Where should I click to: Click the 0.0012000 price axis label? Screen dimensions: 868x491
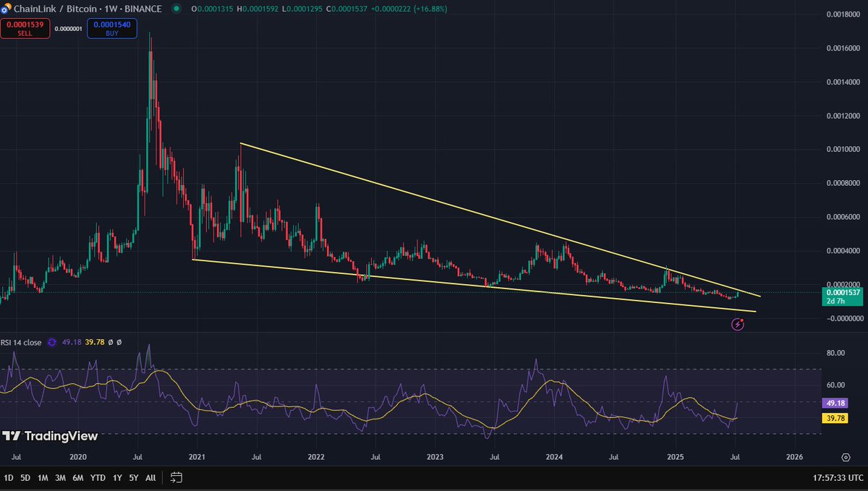coord(843,116)
